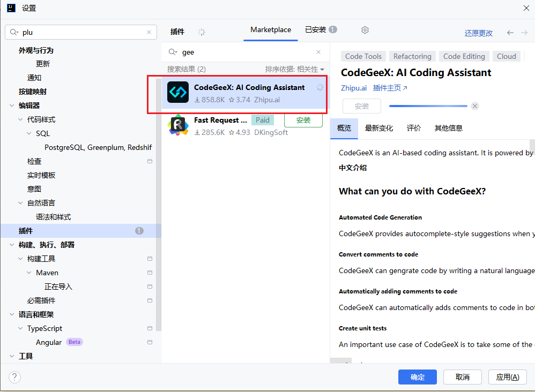Viewport: 535px width, 392px height.
Task: Select the 通知 settings item
Action: 34,78
